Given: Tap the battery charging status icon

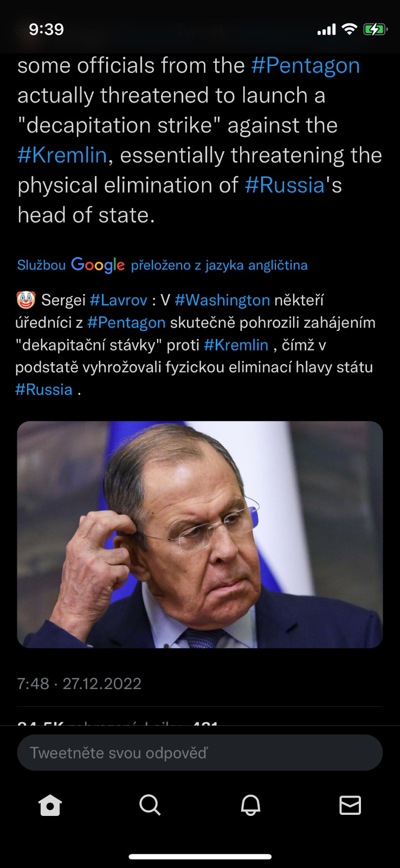Looking at the screenshot, I should (x=375, y=29).
